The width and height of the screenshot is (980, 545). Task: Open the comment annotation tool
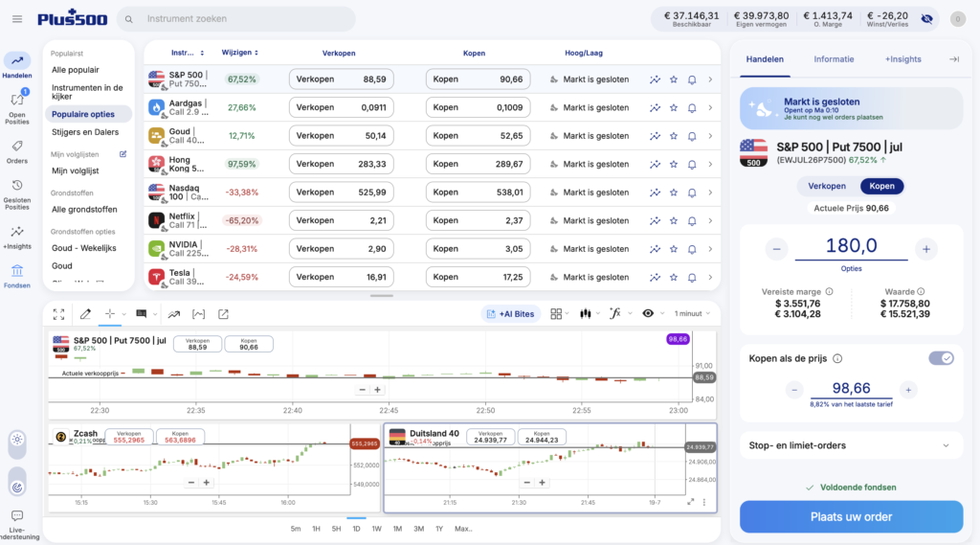[142, 314]
